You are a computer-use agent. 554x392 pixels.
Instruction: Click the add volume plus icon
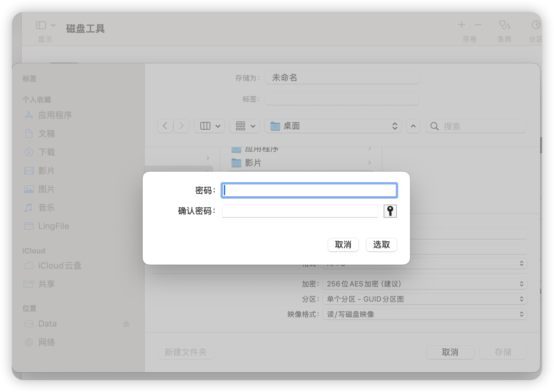(462, 25)
